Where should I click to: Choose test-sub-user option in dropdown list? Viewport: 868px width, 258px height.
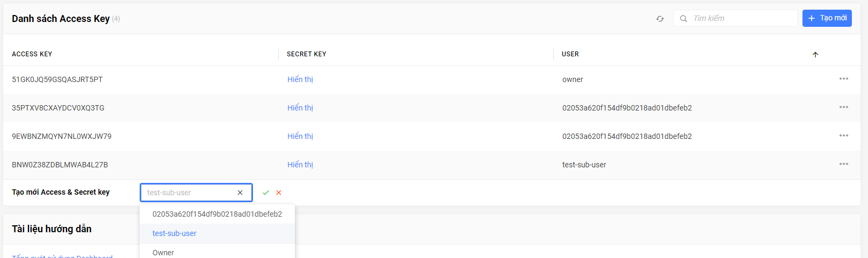[217, 233]
